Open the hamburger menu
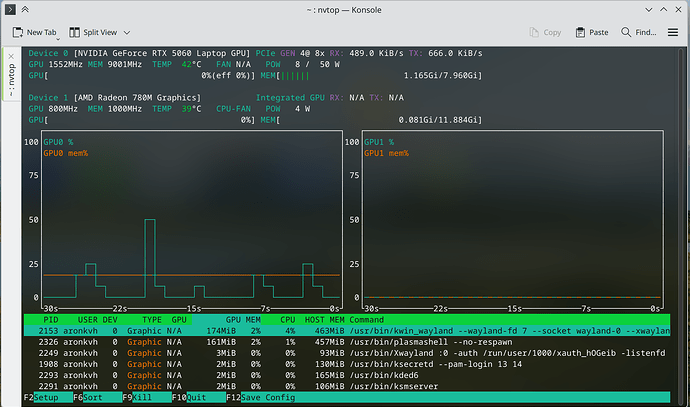Viewport: 690px width, 407px height. [x=673, y=32]
